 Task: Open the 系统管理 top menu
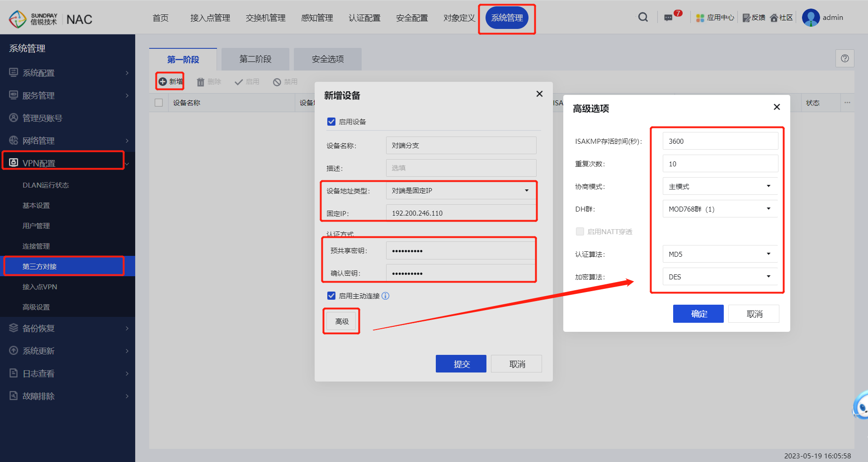coord(507,18)
